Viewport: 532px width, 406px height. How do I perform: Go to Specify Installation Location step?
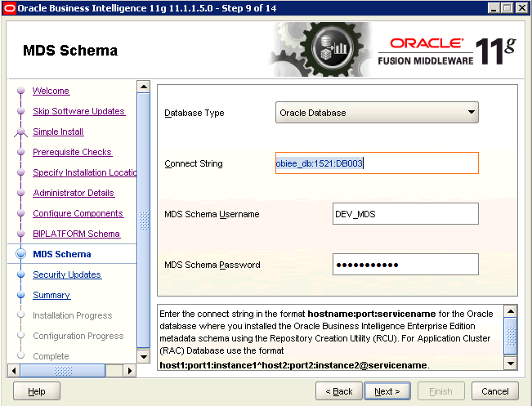point(84,172)
